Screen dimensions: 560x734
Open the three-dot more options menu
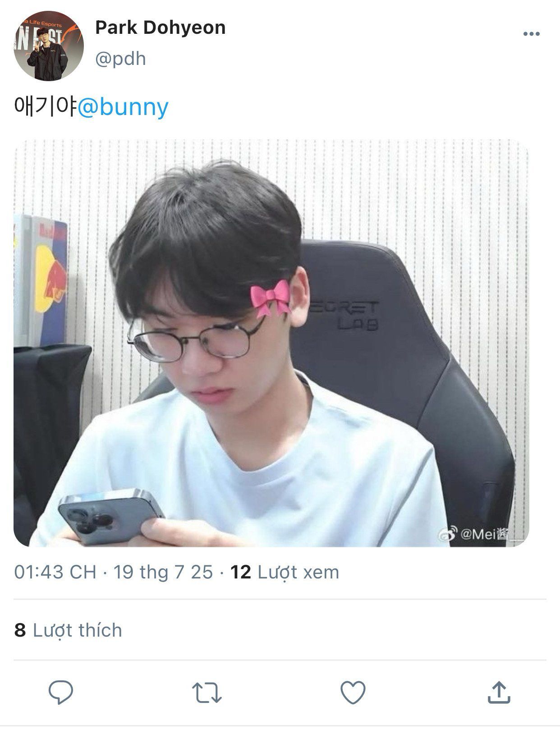531,34
